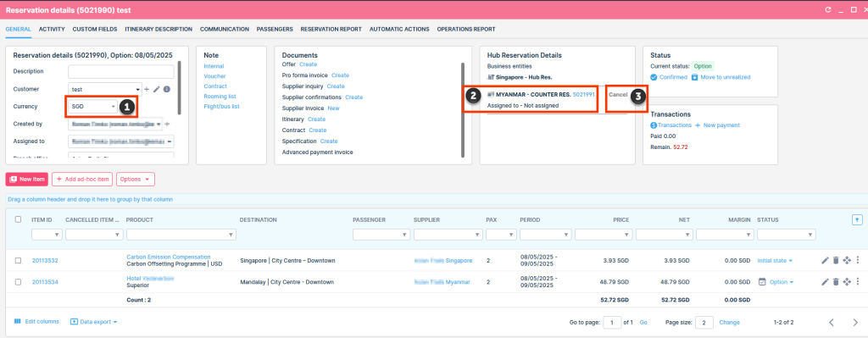Click Change page size link
This screenshot has height=338, width=868.
(x=729, y=323)
